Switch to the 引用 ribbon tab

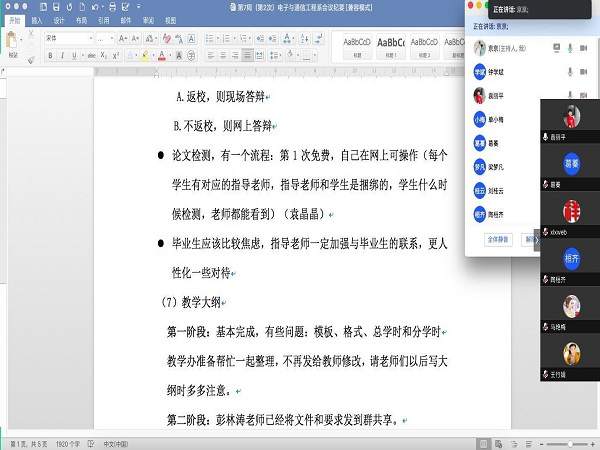pyautogui.click(x=103, y=21)
